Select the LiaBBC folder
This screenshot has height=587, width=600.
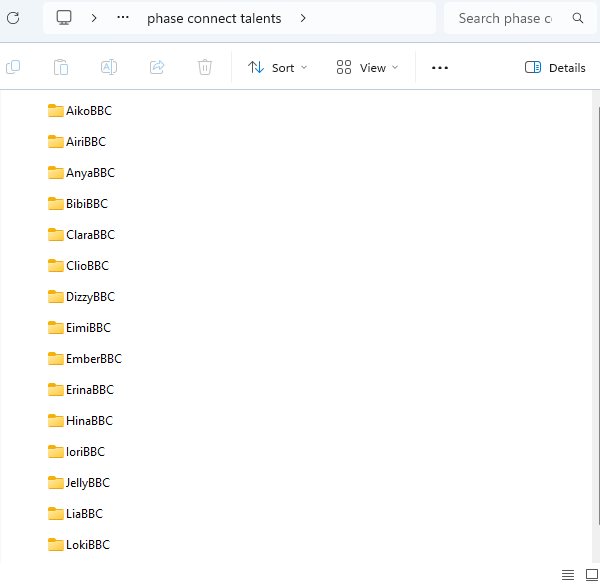[75, 514]
